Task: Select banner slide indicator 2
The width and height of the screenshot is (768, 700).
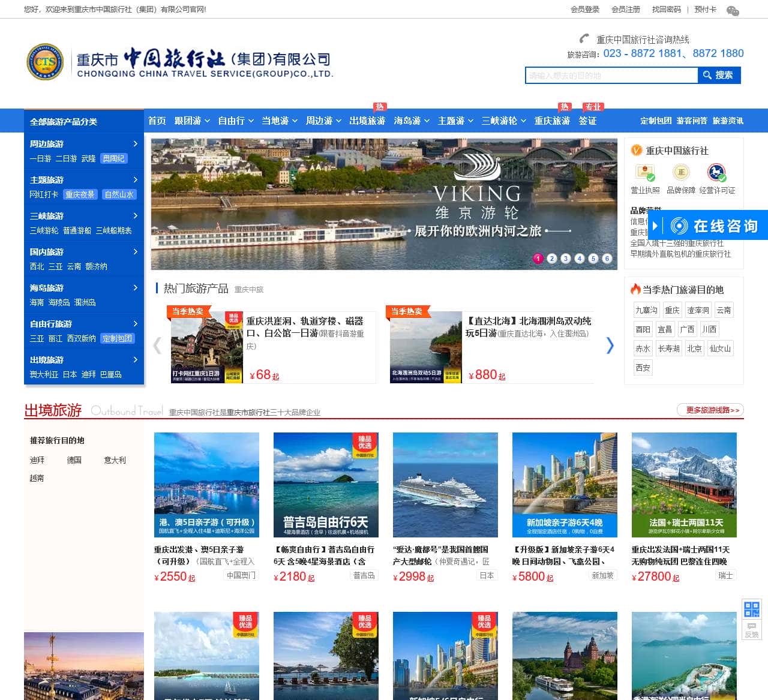Action: click(551, 259)
